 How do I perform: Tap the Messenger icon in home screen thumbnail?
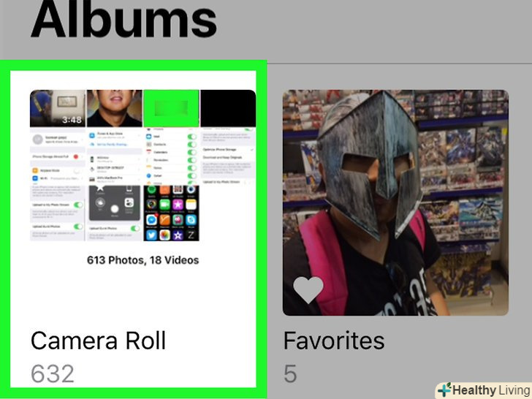point(151,220)
